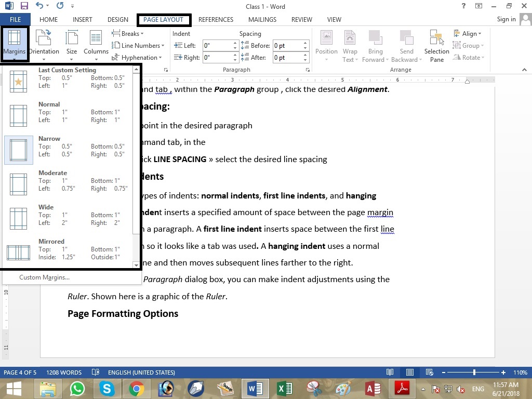Image resolution: width=532 pixels, height=399 pixels.
Task: Select the Bring Forward tool
Action: coord(375,45)
